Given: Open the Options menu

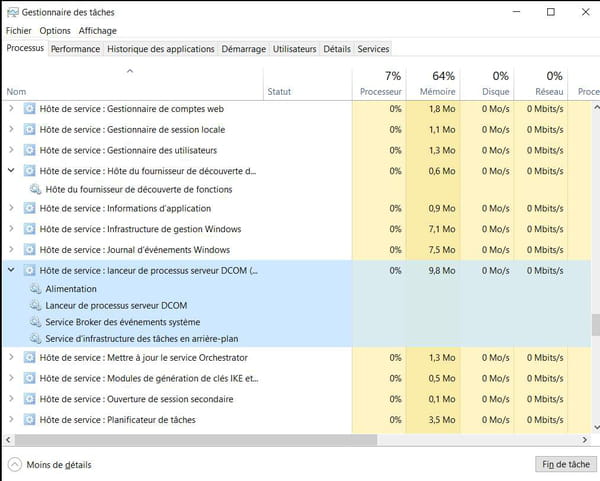Looking at the screenshot, I should point(55,31).
